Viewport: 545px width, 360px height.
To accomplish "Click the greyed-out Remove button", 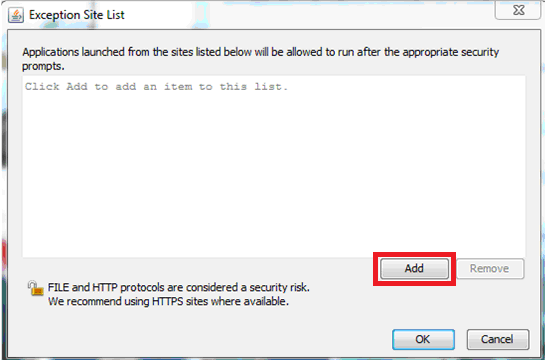I will pos(490,269).
